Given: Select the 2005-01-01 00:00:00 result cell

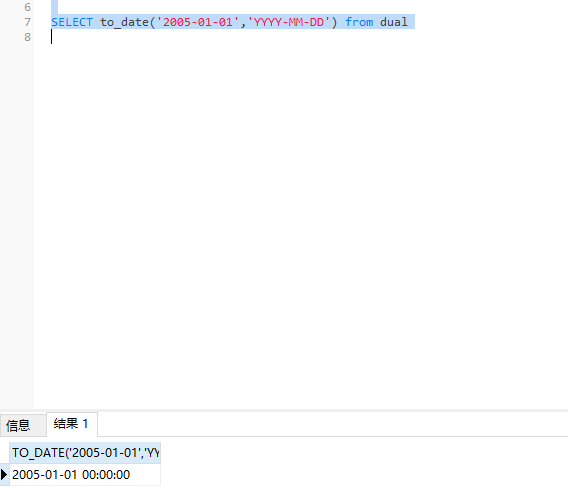Looking at the screenshot, I should [85, 475].
